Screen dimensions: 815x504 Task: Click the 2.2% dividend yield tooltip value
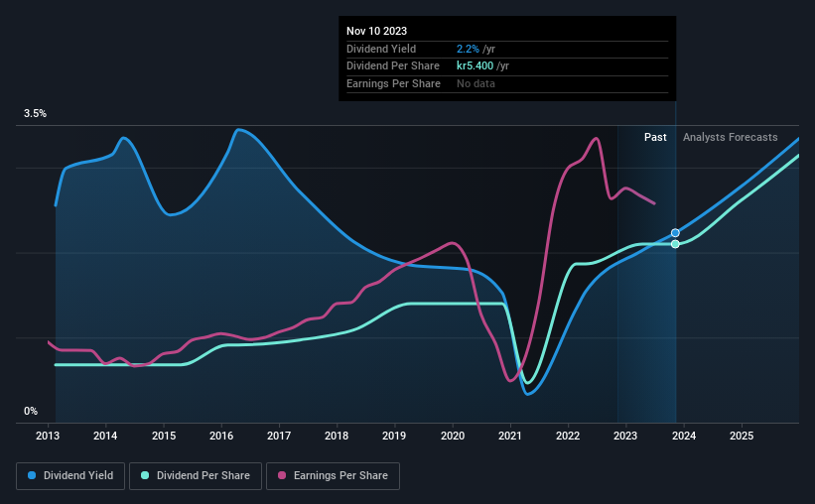[x=468, y=49]
